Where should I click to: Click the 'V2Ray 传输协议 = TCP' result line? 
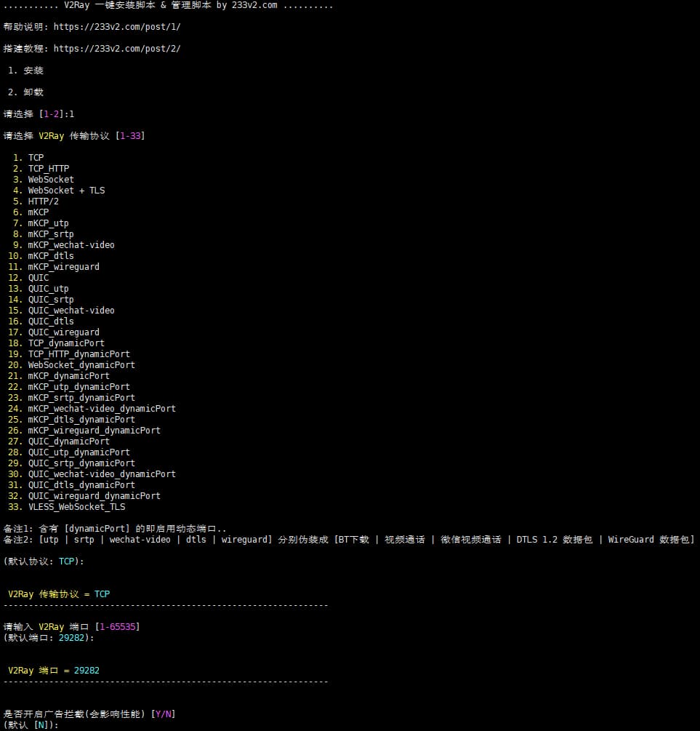click(x=59, y=594)
